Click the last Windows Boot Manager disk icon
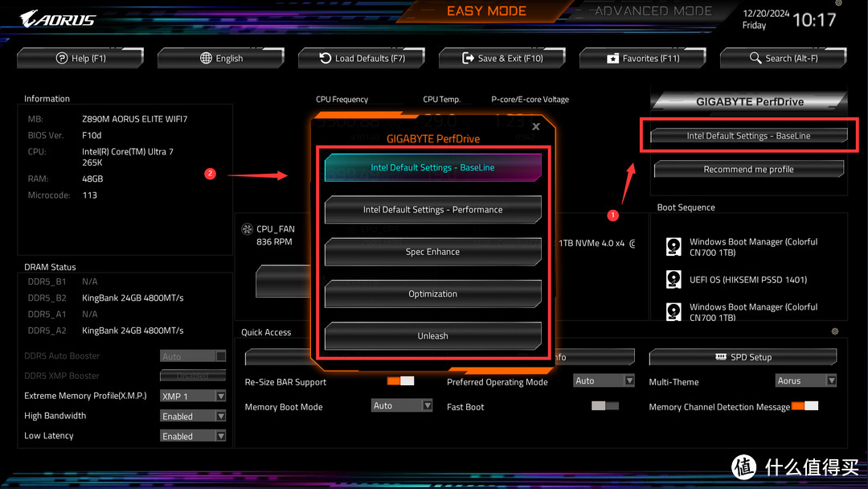Screen dimensions: 868x489 point(674,312)
